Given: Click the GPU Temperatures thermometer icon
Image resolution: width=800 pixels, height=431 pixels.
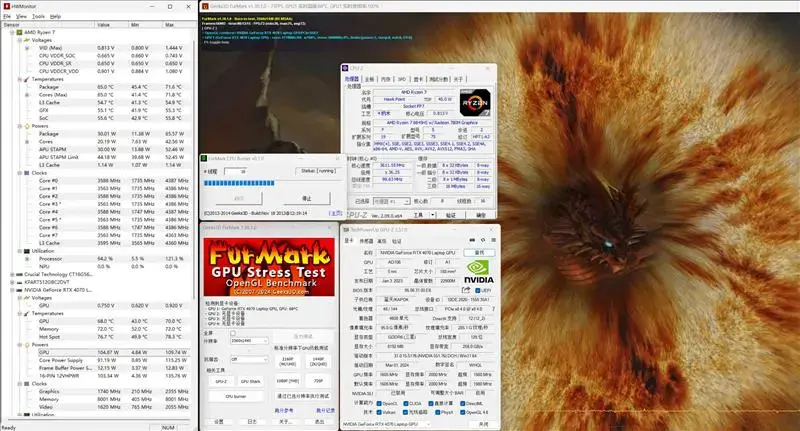Looking at the screenshot, I should pyautogui.click(x=27, y=313).
